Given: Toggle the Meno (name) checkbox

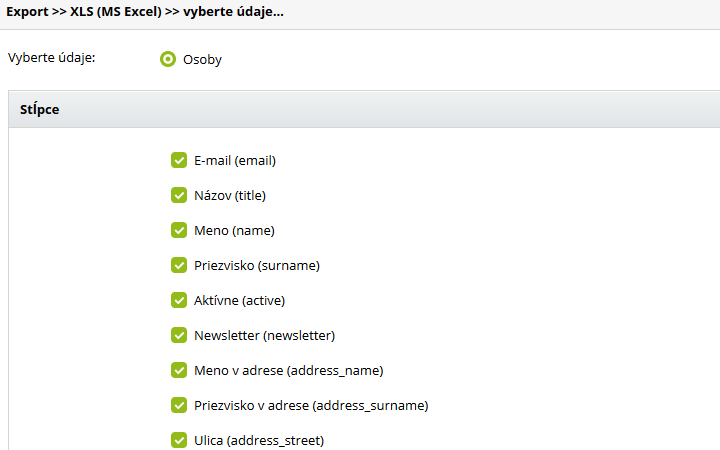Looking at the screenshot, I should 179,230.
